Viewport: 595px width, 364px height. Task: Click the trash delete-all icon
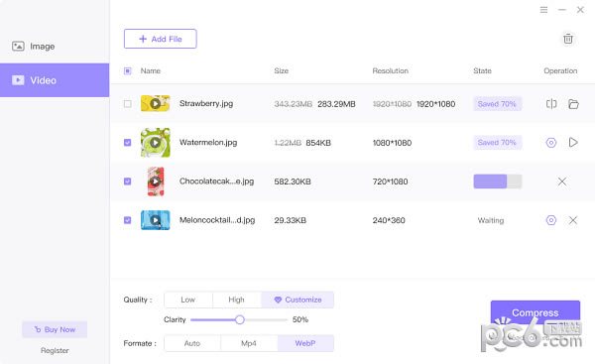(x=568, y=39)
